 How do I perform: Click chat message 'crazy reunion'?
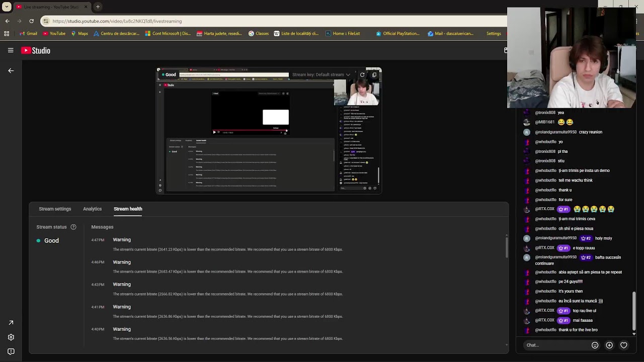tap(590, 132)
